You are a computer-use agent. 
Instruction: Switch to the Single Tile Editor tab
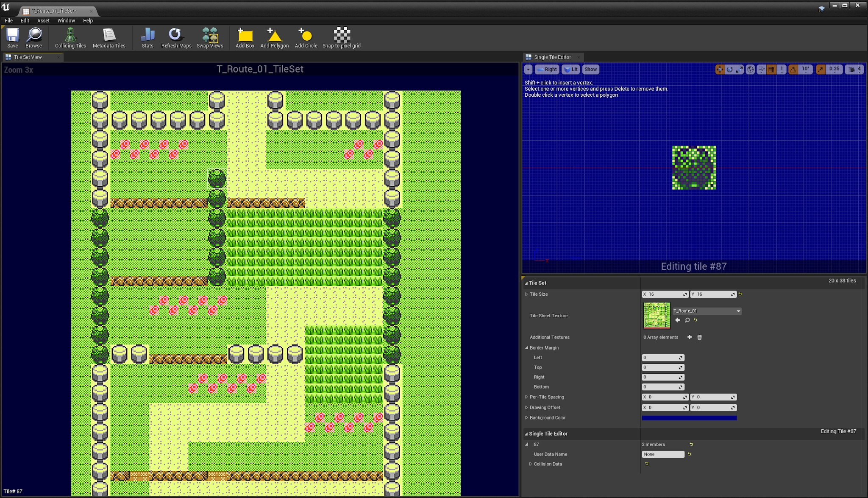coord(552,57)
